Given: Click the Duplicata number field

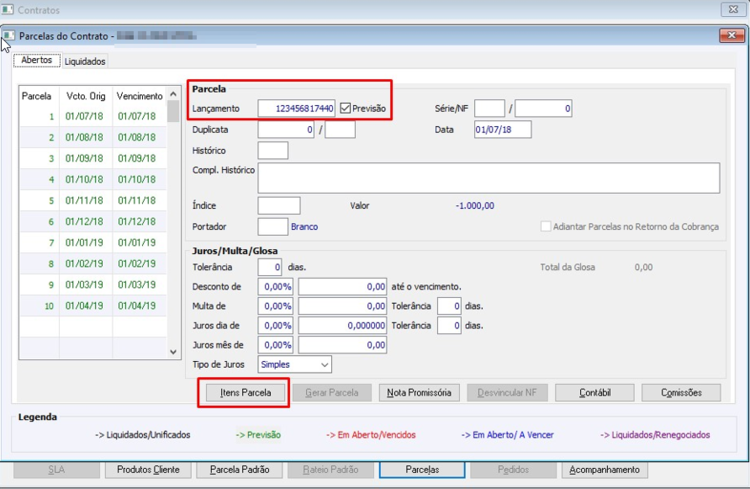Looking at the screenshot, I should [x=286, y=130].
